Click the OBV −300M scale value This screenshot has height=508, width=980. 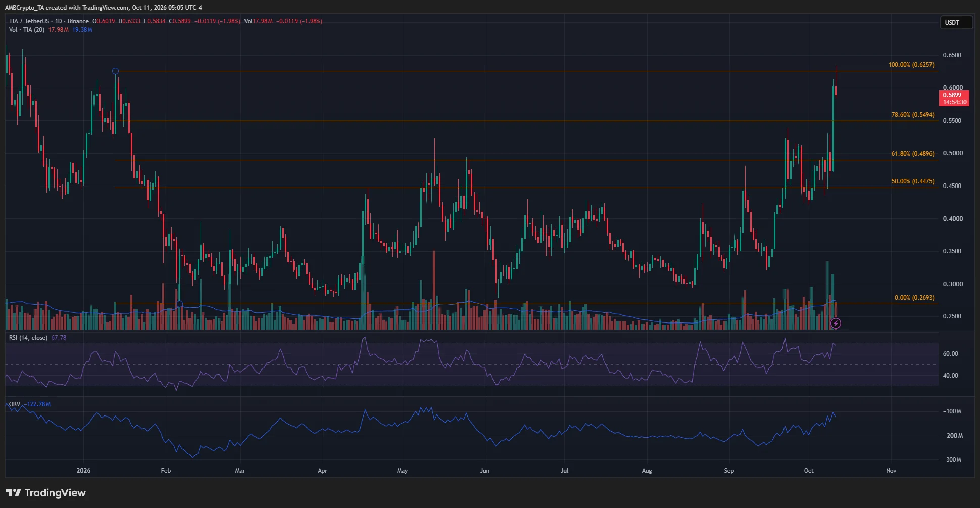tap(952, 460)
